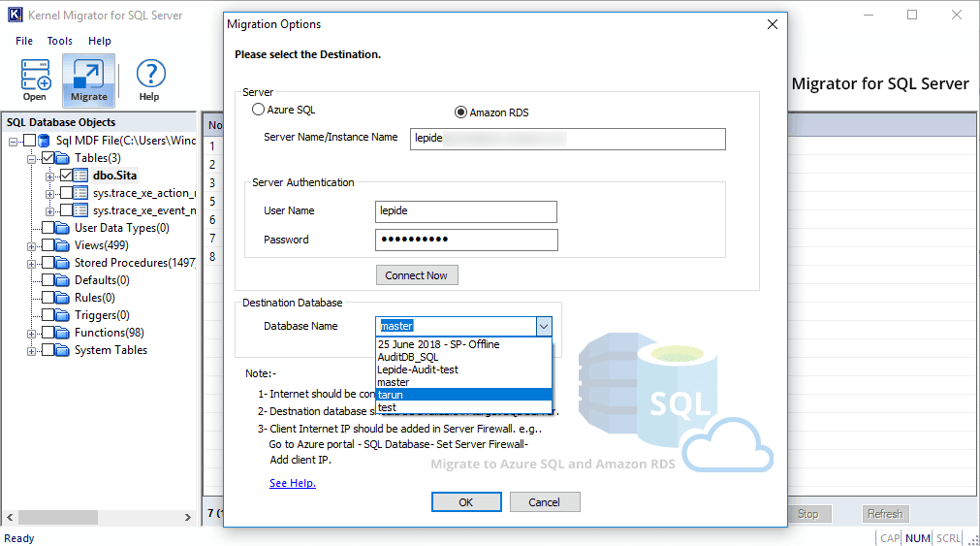The image size is (980, 546).
Task: Click the Migrate toolbar icon
Action: coord(89,76)
